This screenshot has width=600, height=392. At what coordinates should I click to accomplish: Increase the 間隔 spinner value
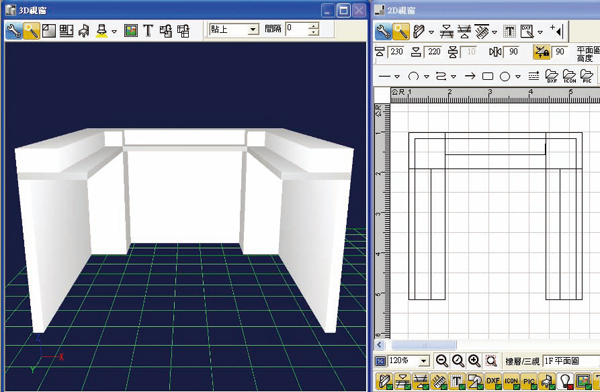click(x=313, y=26)
